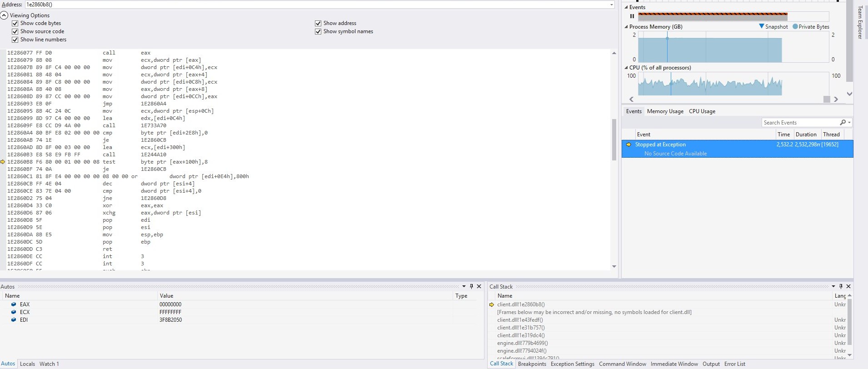The width and height of the screenshot is (868, 369).
Task: Open the Immediate Window tab
Action: pyautogui.click(x=674, y=364)
